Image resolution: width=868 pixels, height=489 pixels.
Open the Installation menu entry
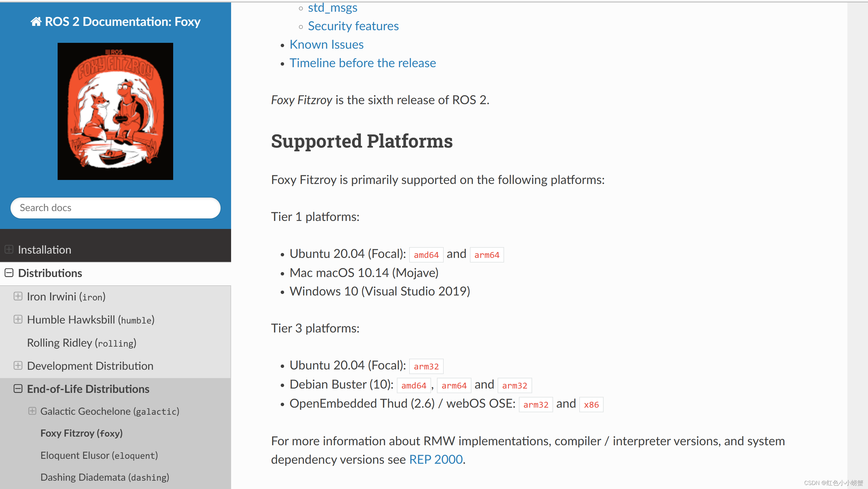(44, 250)
